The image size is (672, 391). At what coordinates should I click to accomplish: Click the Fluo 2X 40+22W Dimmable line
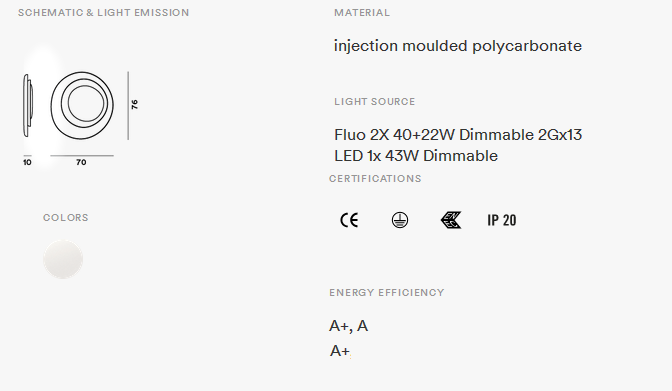click(458, 135)
